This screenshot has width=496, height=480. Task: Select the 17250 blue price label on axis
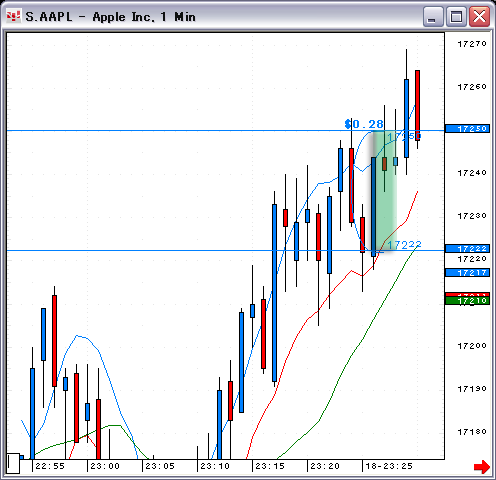tap(467, 129)
